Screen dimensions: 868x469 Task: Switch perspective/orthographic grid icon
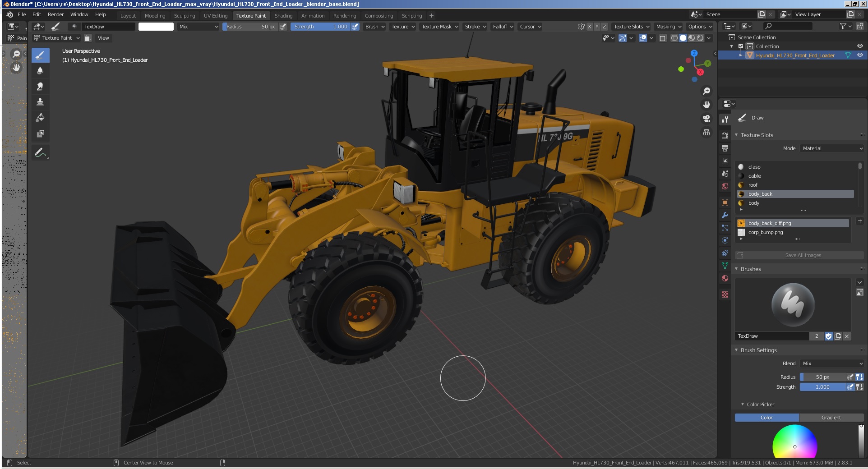(x=706, y=133)
